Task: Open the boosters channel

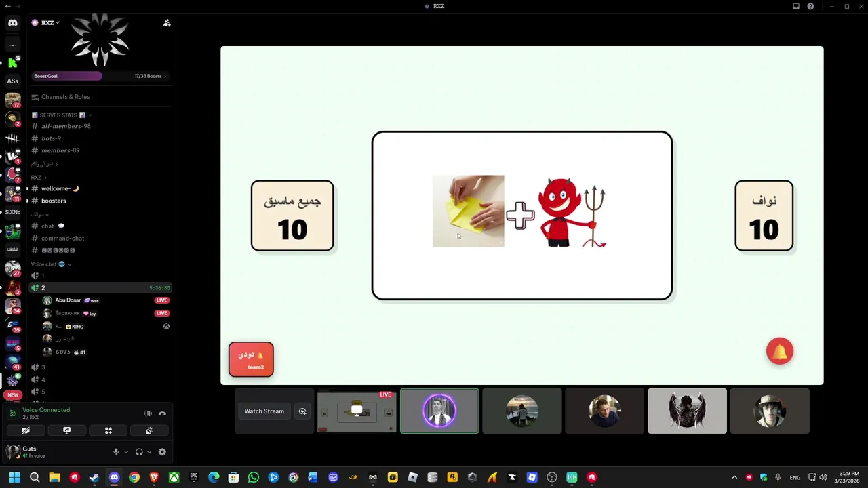Action: pyautogui.click(x=100, y=201)
